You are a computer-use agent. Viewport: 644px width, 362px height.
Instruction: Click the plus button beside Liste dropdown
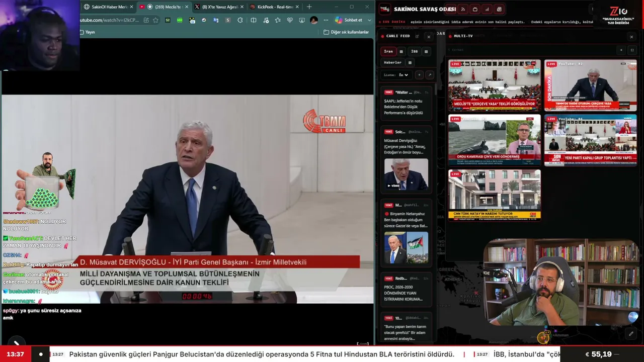click(x=419, y=75)
